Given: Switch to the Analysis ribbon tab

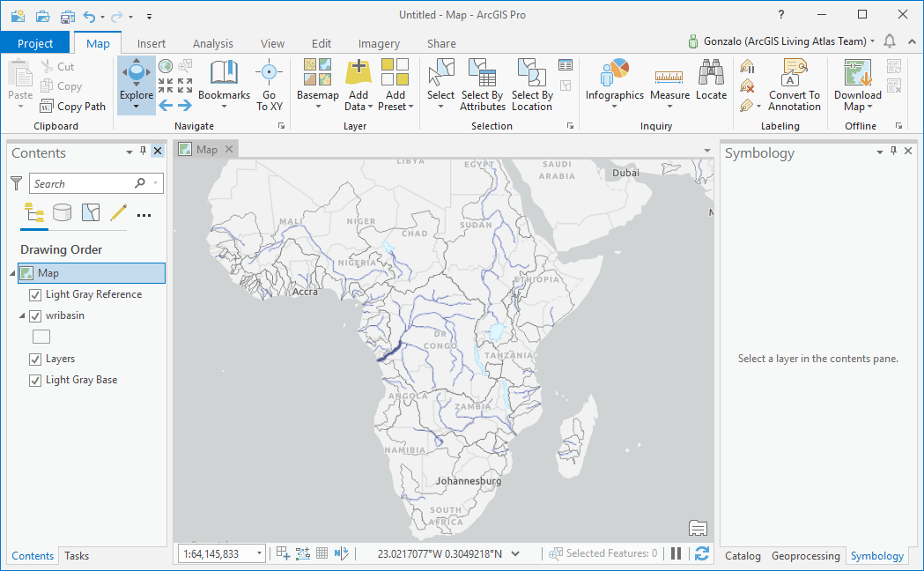Looking at the screenshot, I should click(x=212, y=42).
